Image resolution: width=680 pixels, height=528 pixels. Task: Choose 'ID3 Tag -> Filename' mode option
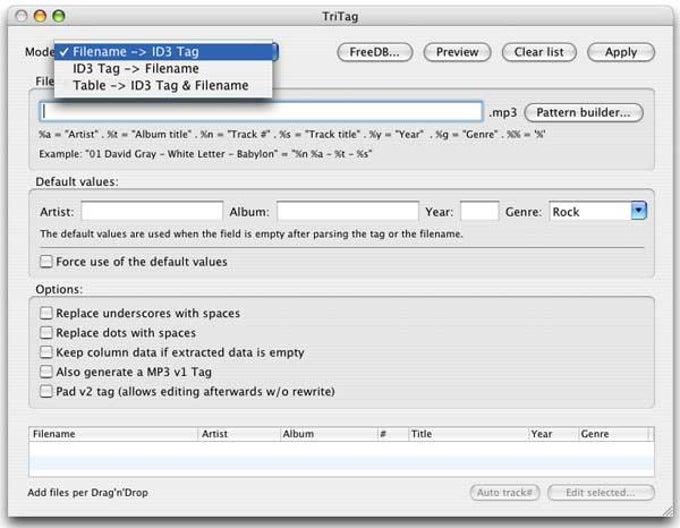(163, 68)
